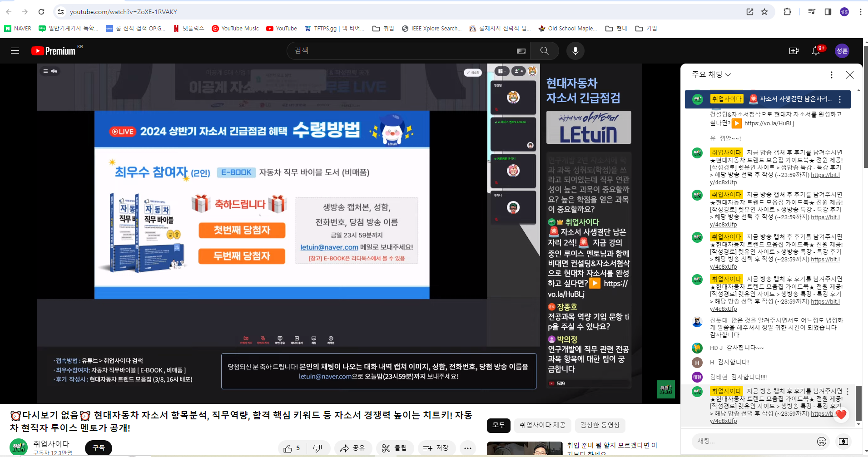Open the Old School Maple bookmark
The image size is (868, 457).
[568, 29]
